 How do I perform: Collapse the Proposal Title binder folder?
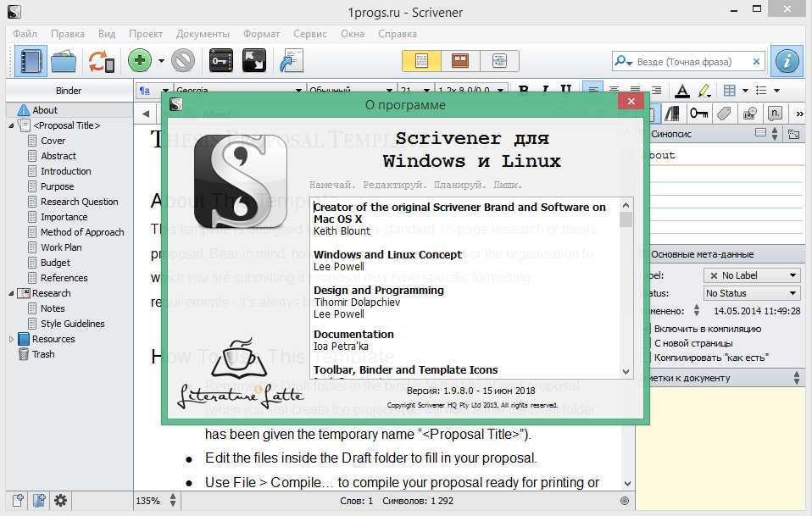11,125
